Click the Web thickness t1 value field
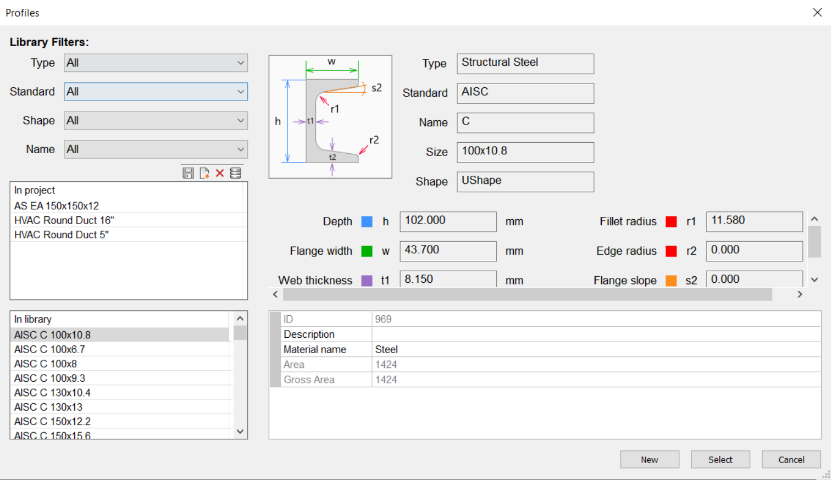 pyautogui.click(x=448, y=279)
